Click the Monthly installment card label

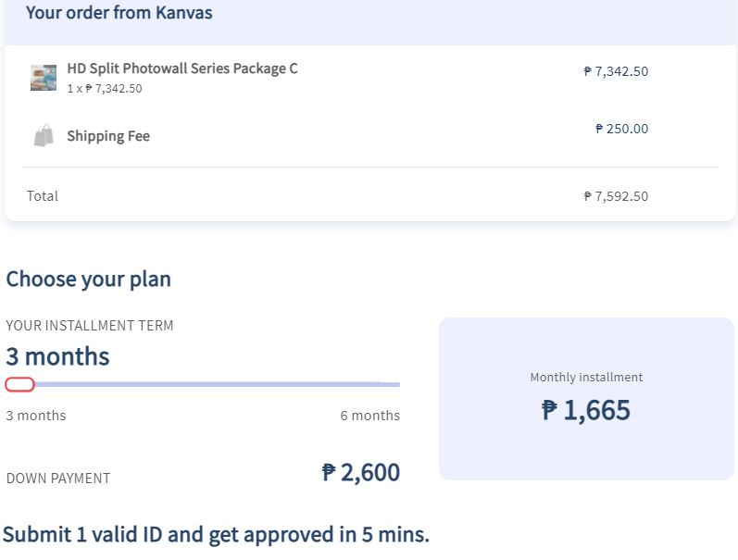tap(586, 377)
